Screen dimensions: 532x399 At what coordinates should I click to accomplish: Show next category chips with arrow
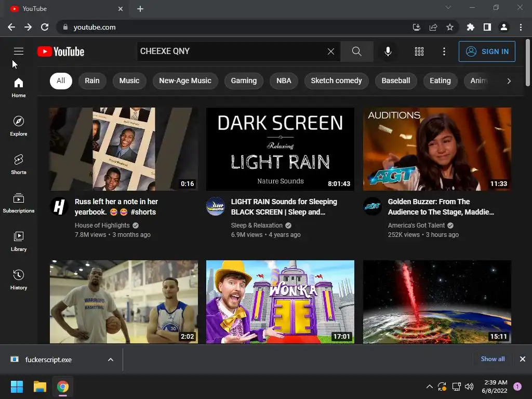point(509,81)
